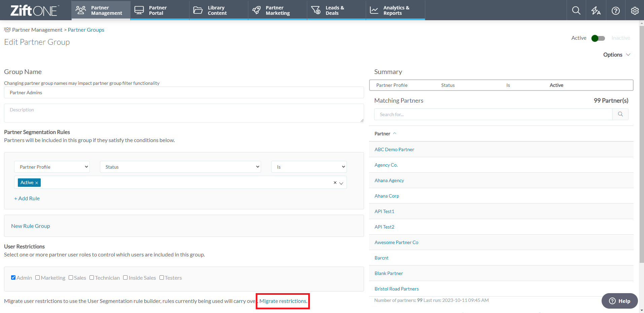The image size is (644, 313).
Task: Open the Is operator dropdown
Action: [309, 167]
